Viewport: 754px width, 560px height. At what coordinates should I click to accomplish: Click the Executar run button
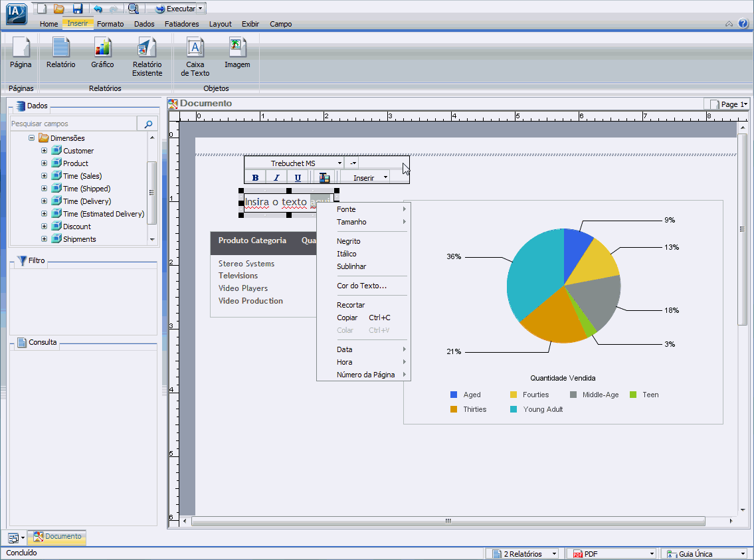click(175, 9)
